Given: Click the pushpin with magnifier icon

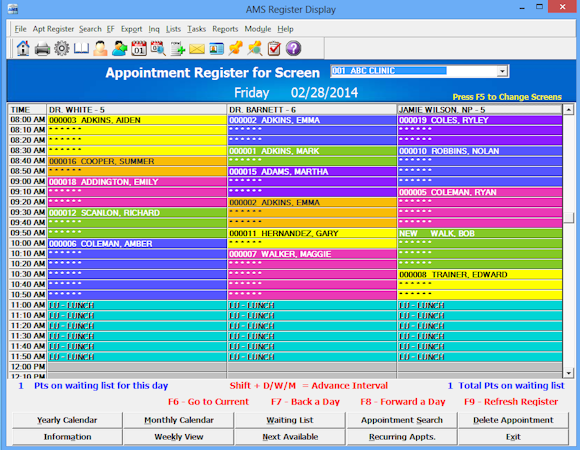Looking at the screenshot, I should (255, 48).
